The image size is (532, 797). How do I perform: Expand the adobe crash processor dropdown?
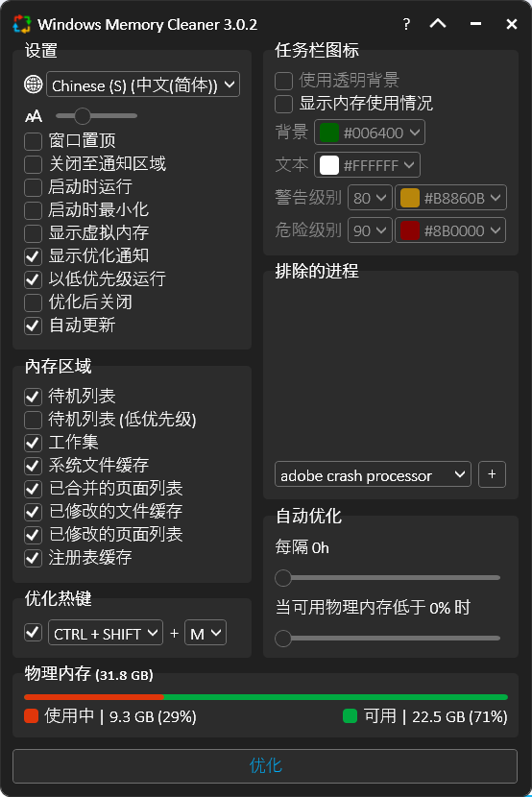coord(373,474)
